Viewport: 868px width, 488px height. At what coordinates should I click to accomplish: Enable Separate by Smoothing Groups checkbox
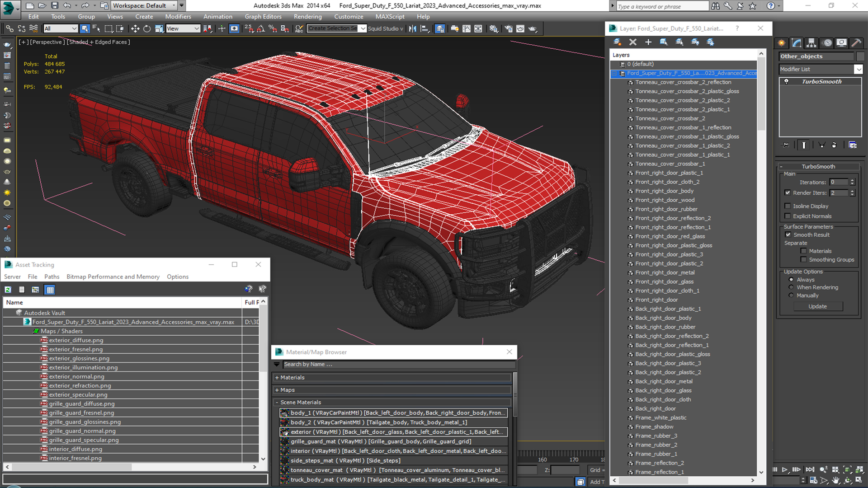(803, 259)
